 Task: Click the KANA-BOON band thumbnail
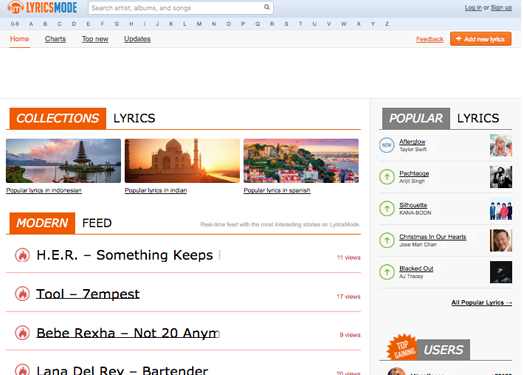tap(501, 209)
